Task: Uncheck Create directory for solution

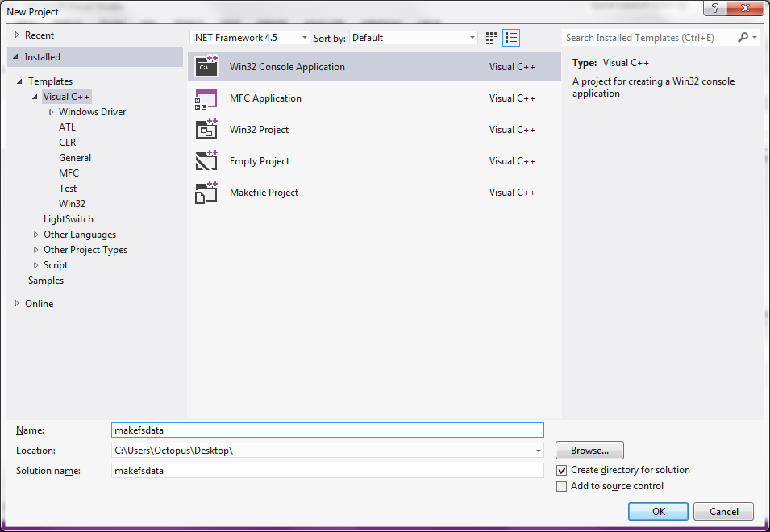Action: coord(561,470)
